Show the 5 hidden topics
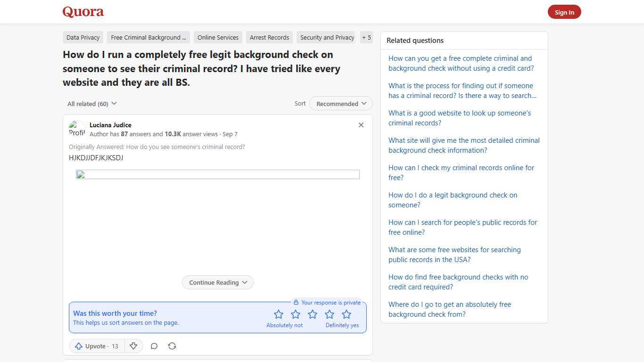This screenshot has height=362, width=644. click(x=366, y=37)
